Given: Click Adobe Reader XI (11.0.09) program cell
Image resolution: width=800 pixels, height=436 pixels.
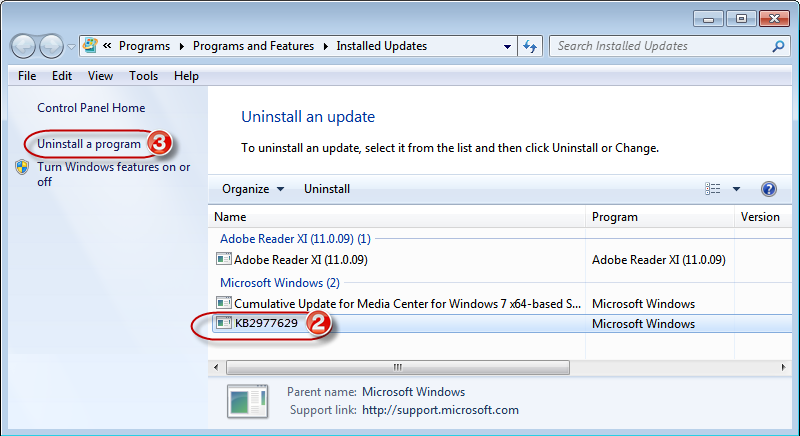Looking at the screenshot, I should point(659,260).
